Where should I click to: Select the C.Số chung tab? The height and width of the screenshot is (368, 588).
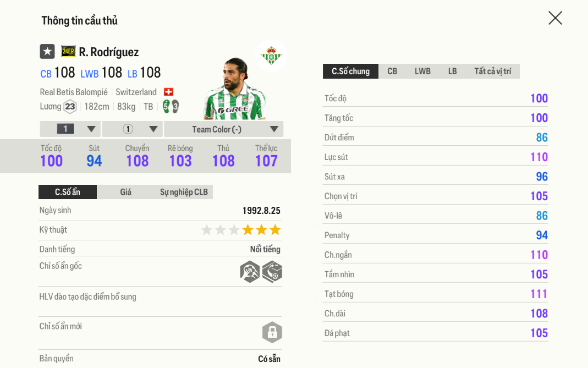coord(350,72)
